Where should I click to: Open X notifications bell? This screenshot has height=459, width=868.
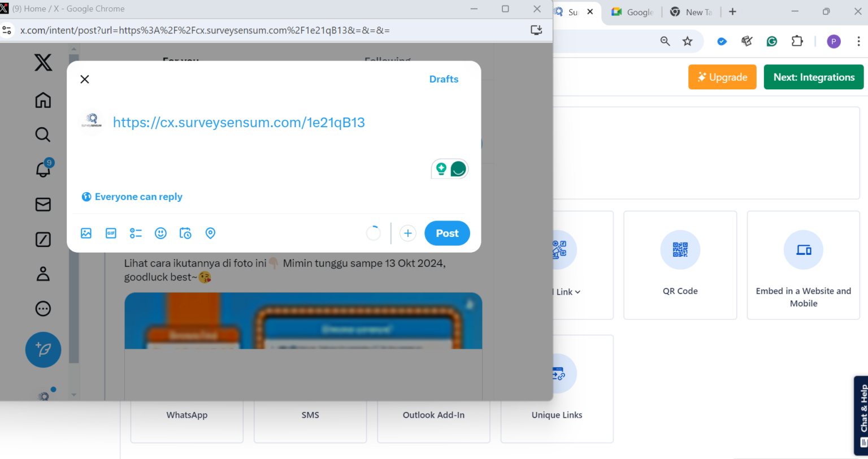click(x=43, y=169)
